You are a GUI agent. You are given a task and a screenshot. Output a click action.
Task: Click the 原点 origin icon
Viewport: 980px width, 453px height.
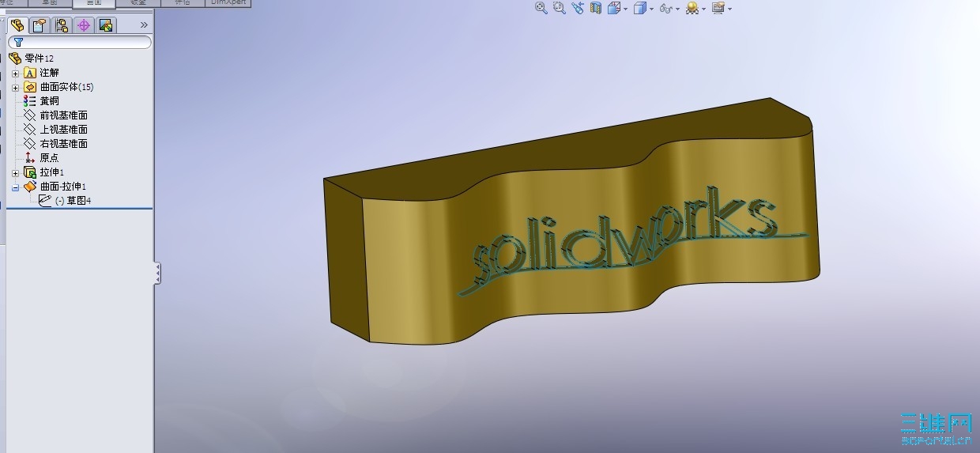(x=30, y=158)
